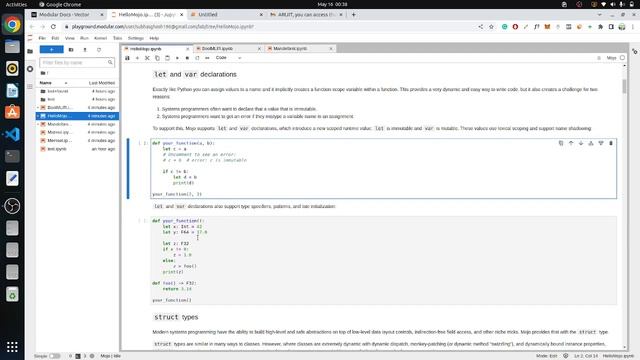640x360 pixels.
Task: Launch Visual Studio Code from the dock
Action: click(x=12, y=134)
